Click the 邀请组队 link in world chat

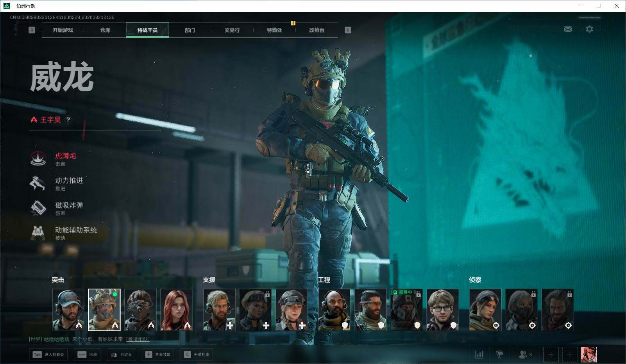138,339
